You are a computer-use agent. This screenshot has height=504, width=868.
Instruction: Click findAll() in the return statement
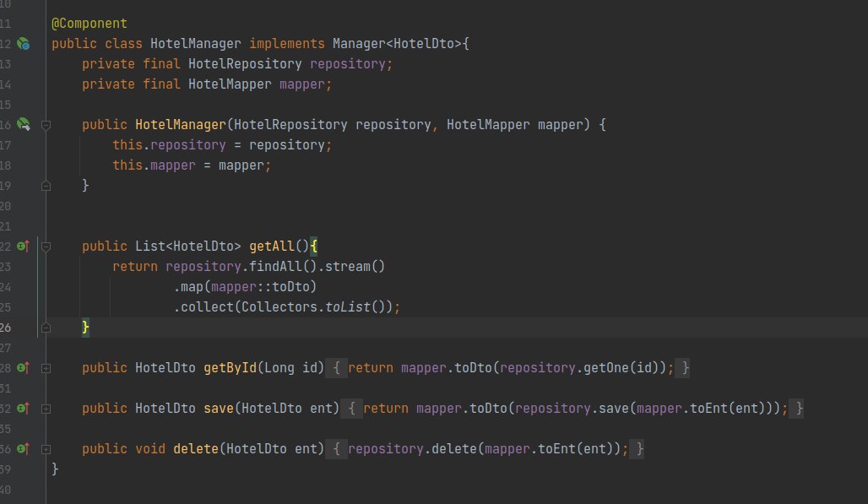pos(283,266)
